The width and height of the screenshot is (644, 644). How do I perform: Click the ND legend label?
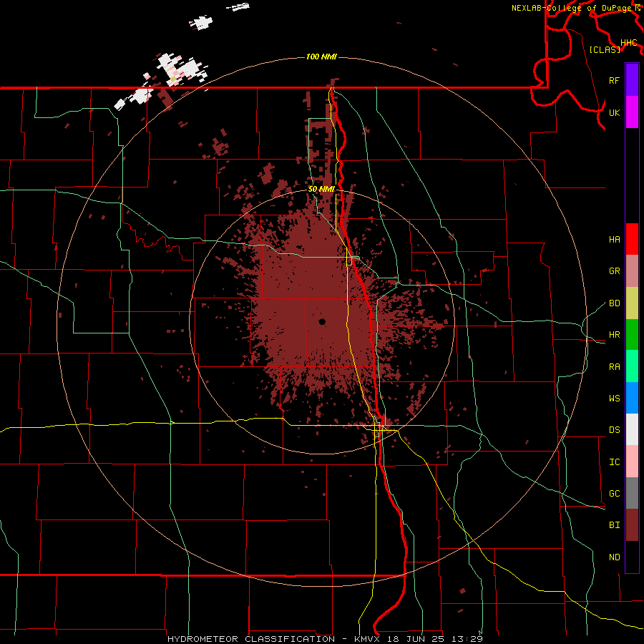coord(615,557)
